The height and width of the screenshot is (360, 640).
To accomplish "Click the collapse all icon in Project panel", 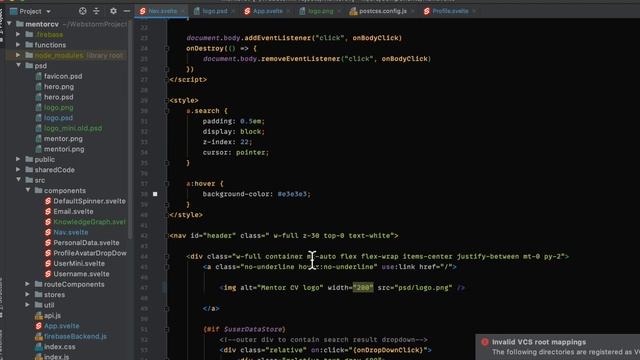I will pyautogui.click(x=96, y=11).
